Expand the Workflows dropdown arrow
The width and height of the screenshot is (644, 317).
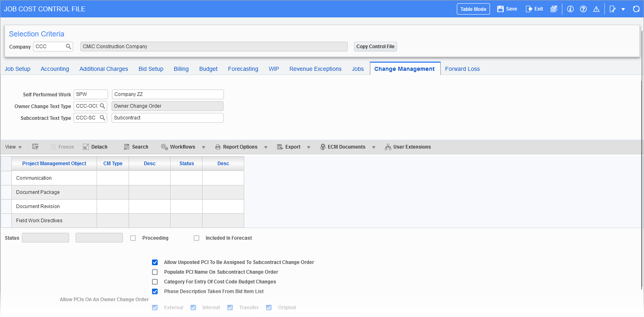tap(203, 147)
